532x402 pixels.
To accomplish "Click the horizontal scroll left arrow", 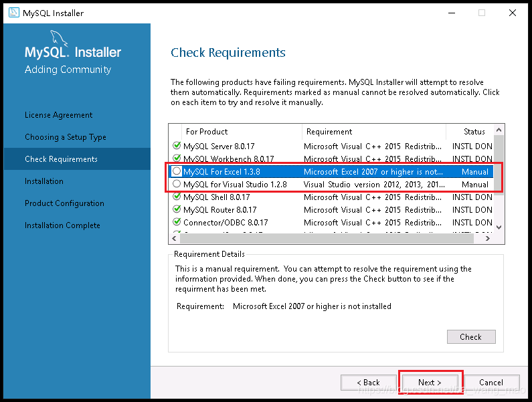I will [x=175, y=239].
